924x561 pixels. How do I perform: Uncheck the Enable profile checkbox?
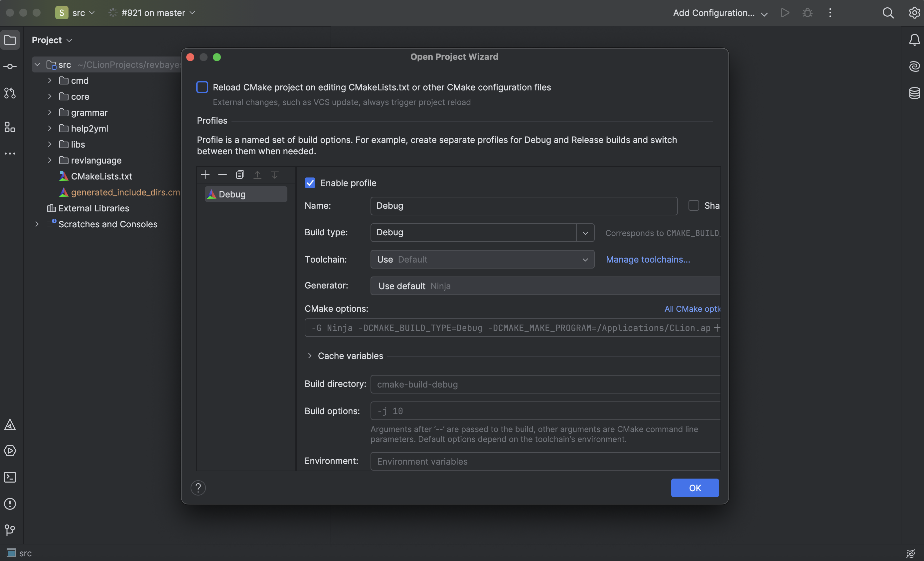pos(310,183)
